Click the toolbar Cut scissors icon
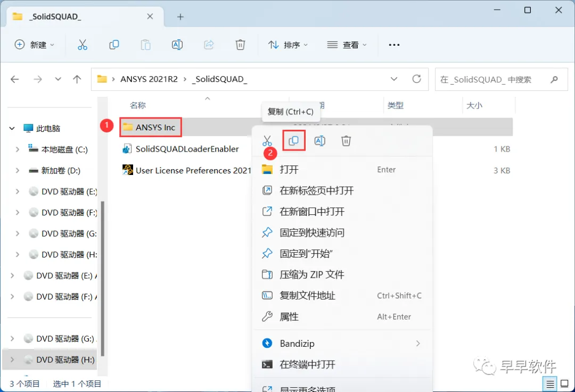575x392 pixels. (83, 45)
